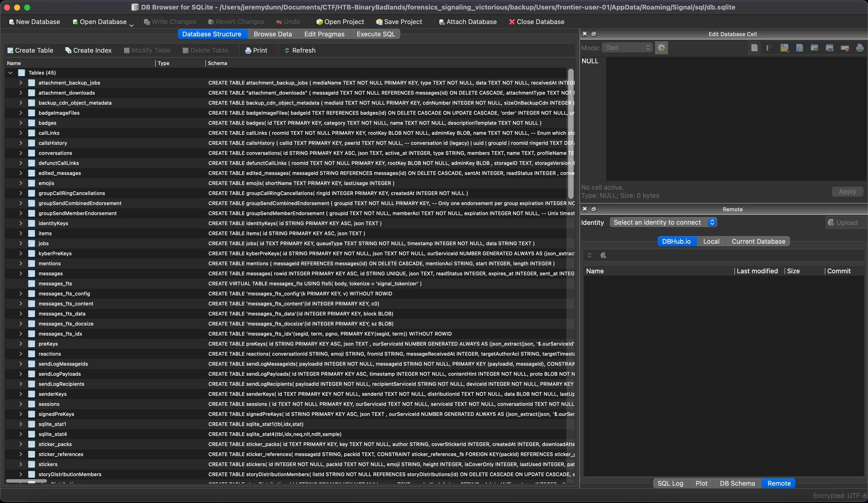Select the table icon for jobs
This screenshot has width=868, height=503.
(x=32, y=243)
